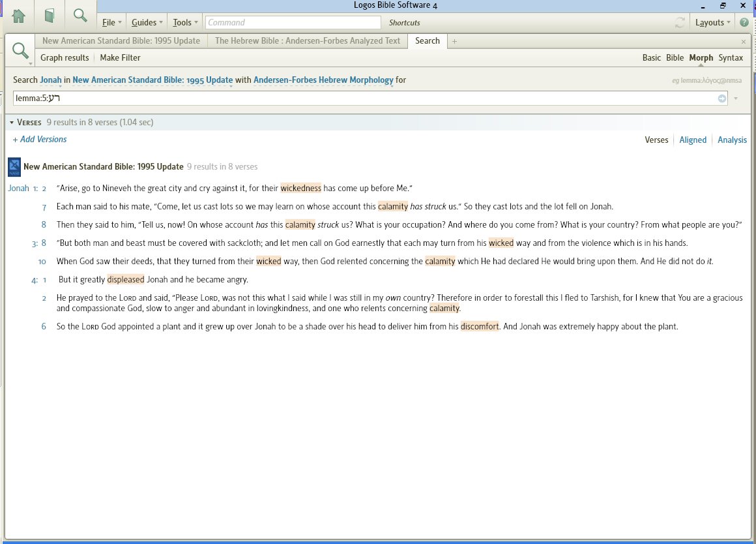Open Jonah 4:2 reference link

point(44,298)
